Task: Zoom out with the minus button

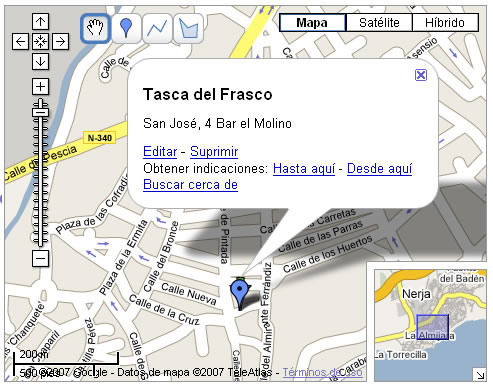Action: 40,258
